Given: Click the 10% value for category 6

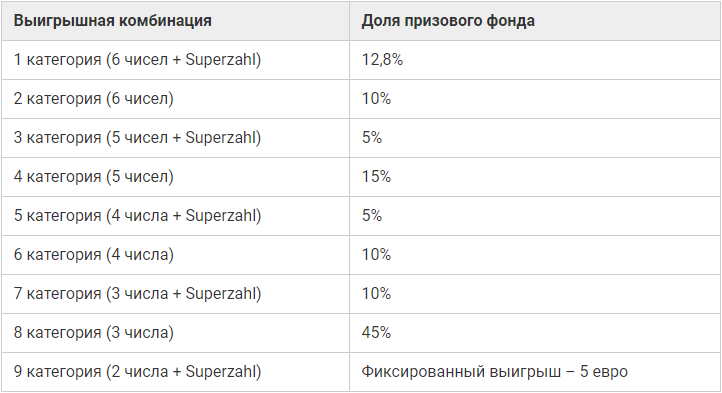Looking at the screenshot, I should (535, 255).
